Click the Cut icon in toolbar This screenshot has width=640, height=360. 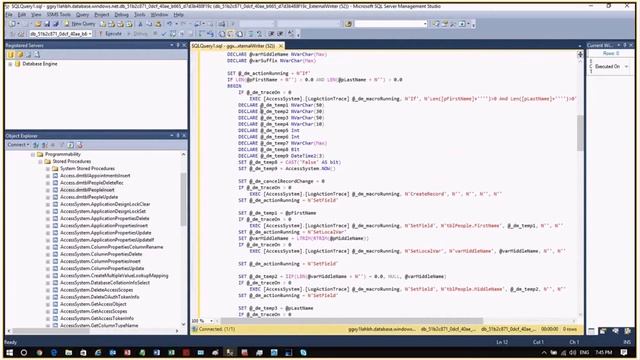[x=140, y=24]
